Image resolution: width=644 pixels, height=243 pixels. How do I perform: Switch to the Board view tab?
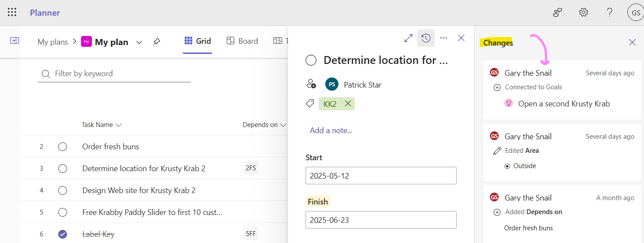pyautogui.click(x=242, y=41)
